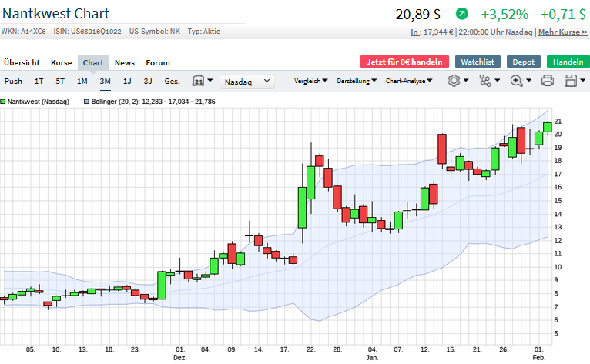Image resolution: width=590 pixels, height=364 pixels.
Task: Click the Typ: Aktie text
Action: [x=204, y=32]
